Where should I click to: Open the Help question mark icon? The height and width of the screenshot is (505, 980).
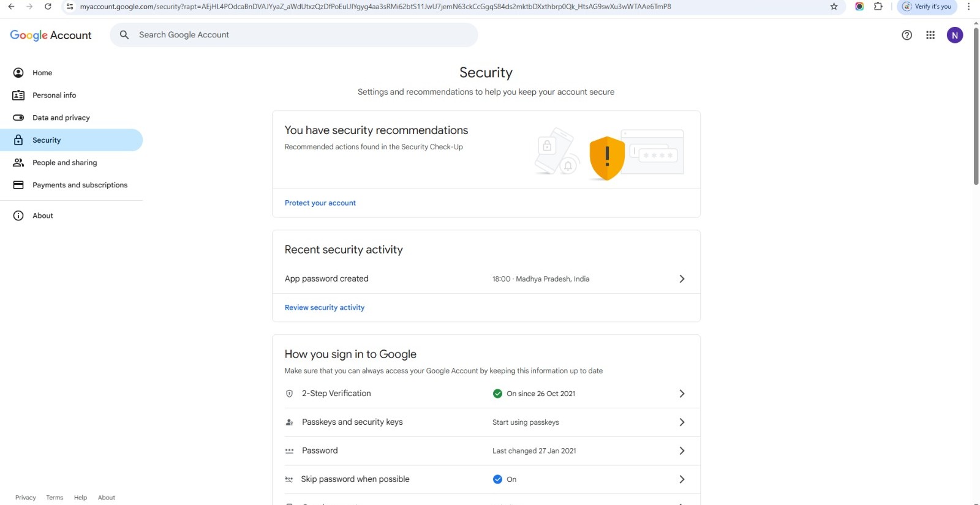click(x=907, y=35)
